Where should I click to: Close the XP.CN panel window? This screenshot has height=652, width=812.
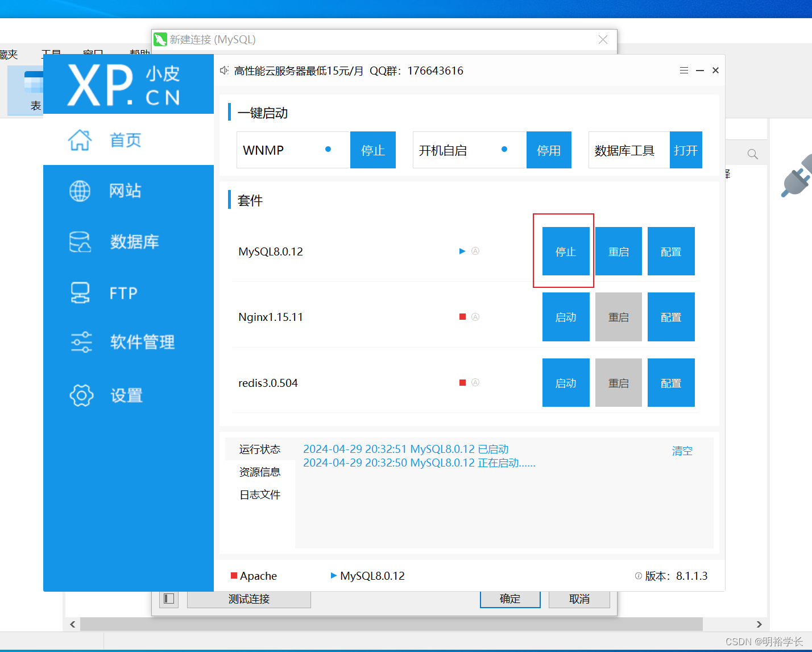(x=716, y=71)
